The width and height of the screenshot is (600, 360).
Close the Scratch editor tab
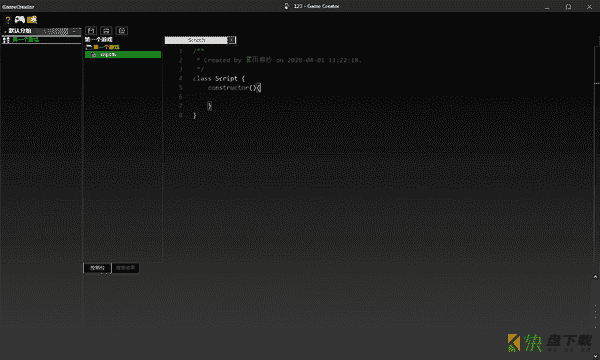[231, 40]
